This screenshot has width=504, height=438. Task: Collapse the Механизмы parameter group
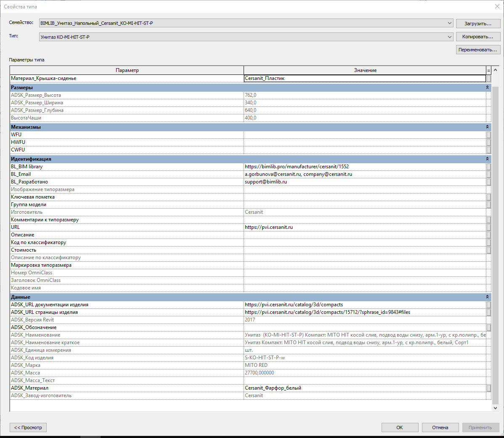[487, 127]
